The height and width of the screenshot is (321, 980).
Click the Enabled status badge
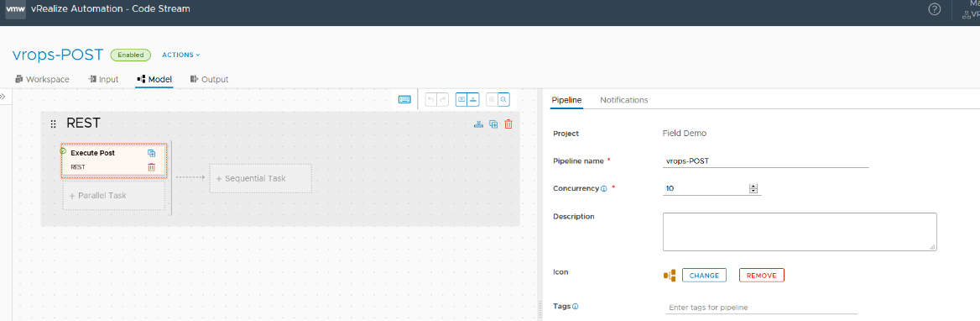(x=131, y=55)
